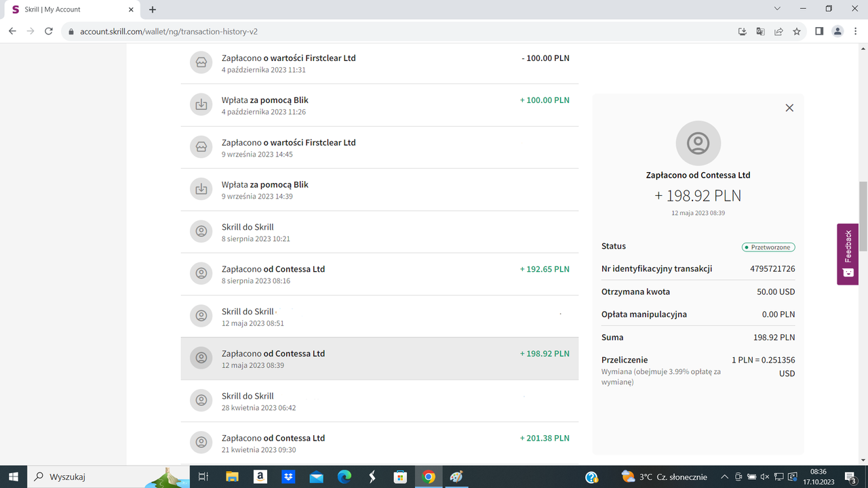This screenshot has width=868, height=488.
Task: Open the + 192.65 PLN Contessa transaction
Action: pyautogui.click(x=380, y=274)
